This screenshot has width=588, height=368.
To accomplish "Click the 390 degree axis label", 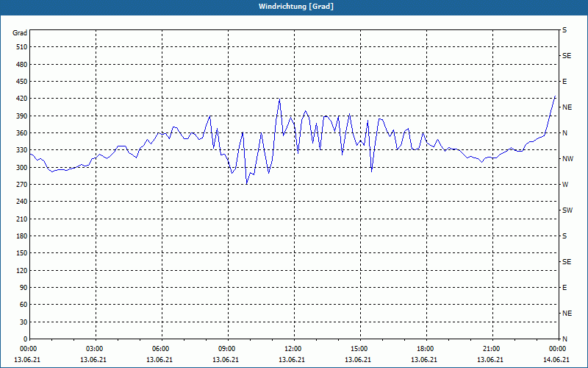I will pyautogui.click(x=22, y=116).
